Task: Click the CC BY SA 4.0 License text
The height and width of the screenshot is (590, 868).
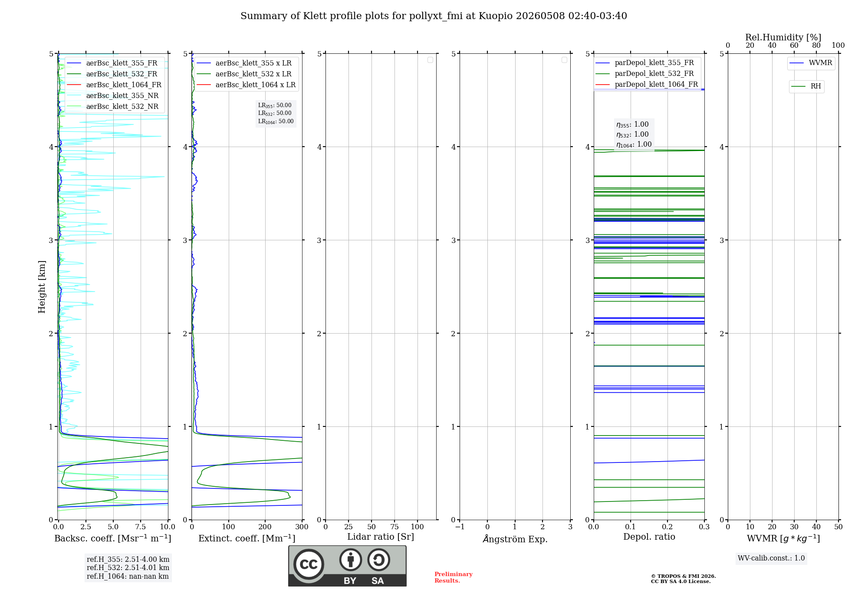Action: 681,581
